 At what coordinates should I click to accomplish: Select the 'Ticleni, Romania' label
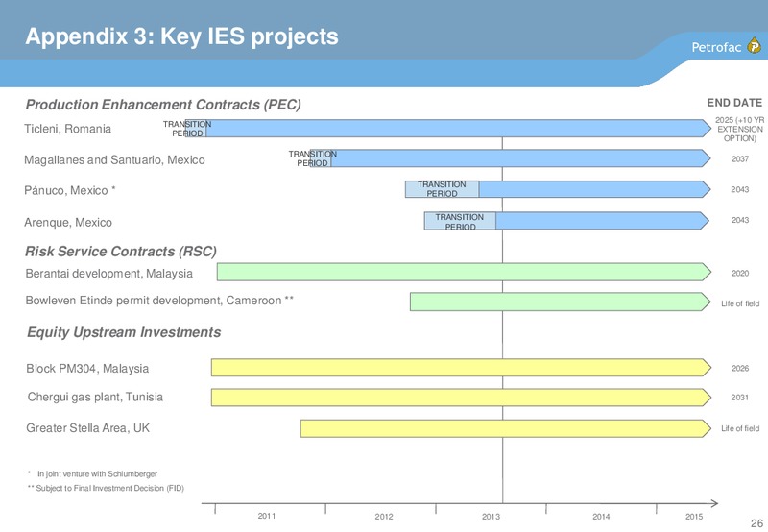67,129
